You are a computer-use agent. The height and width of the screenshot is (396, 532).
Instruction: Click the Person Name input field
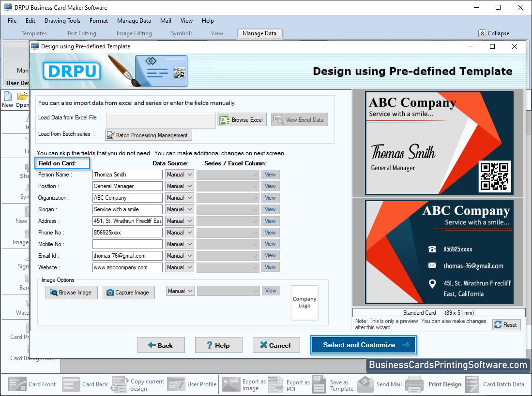pyautogui.click(x=127, y=175)
